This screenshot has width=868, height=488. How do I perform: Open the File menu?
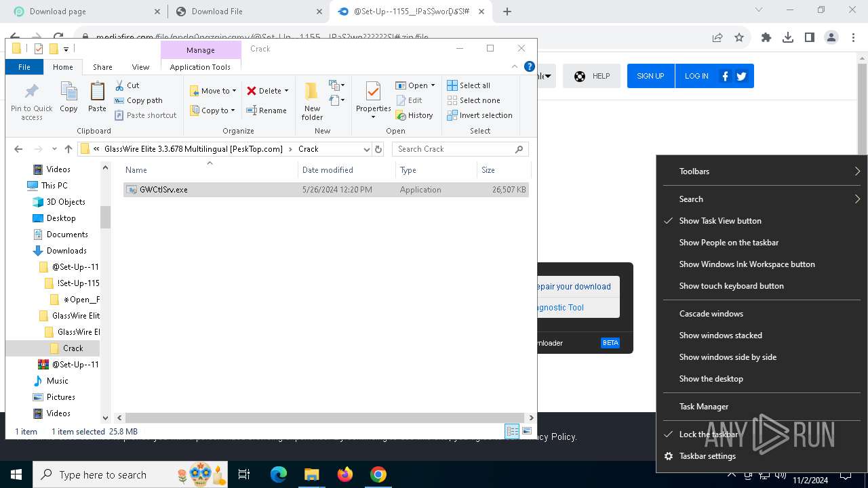[x=24, y=67]
